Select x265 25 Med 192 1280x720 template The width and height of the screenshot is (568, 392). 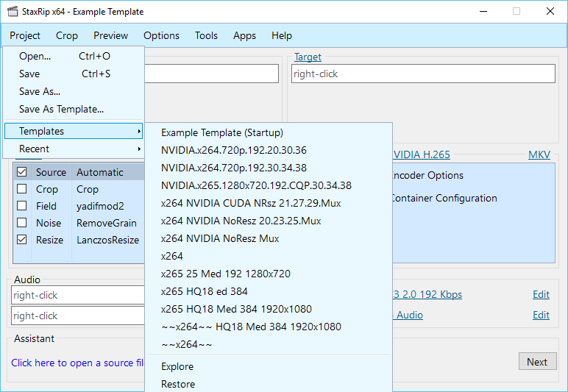pyautogui.click(x=269, y=274)
